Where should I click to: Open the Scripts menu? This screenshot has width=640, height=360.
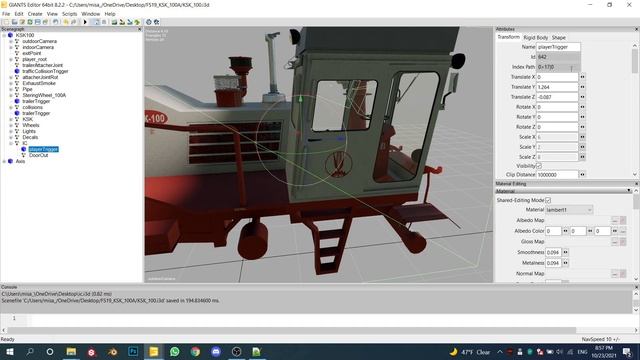69,14
